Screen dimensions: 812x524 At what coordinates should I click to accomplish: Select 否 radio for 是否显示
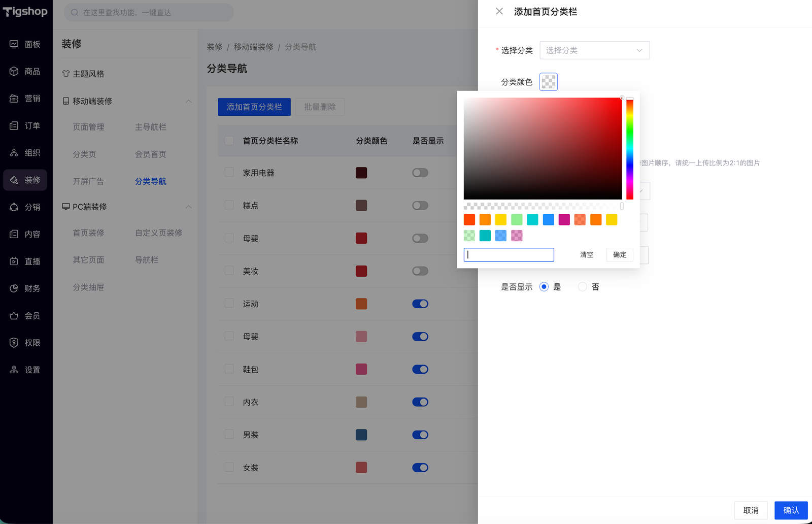583,287
